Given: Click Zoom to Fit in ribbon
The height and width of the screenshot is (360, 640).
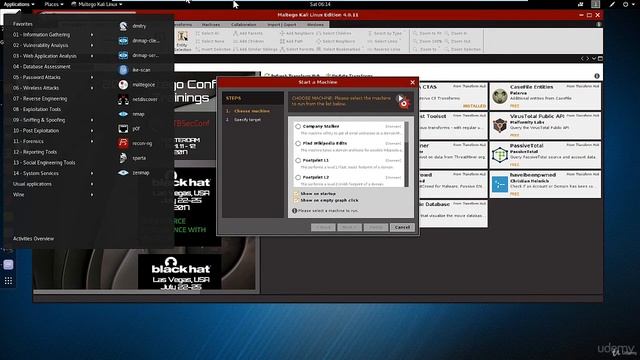Looking at the screenshot, I should [x=427, y=33].
